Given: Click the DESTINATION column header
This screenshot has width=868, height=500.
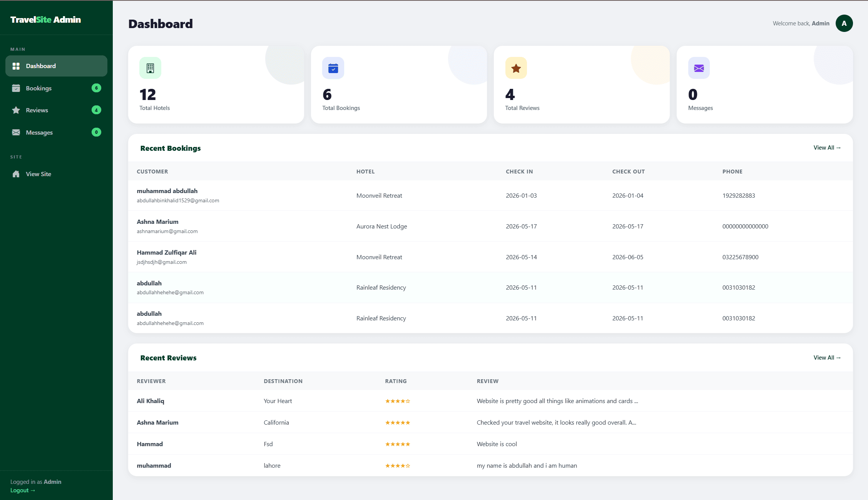Looking at the screenshot, I should 283,381.
